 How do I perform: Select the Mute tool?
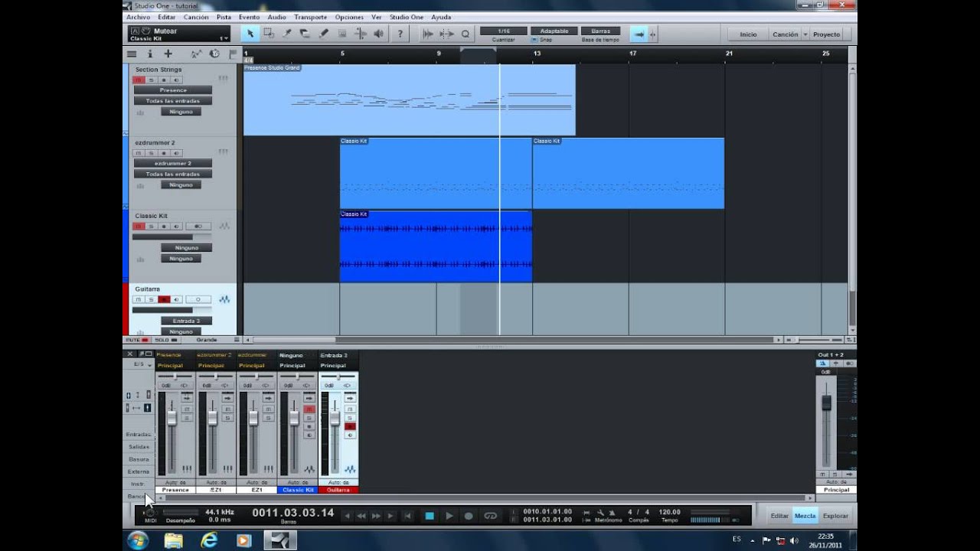pos(341,34)
